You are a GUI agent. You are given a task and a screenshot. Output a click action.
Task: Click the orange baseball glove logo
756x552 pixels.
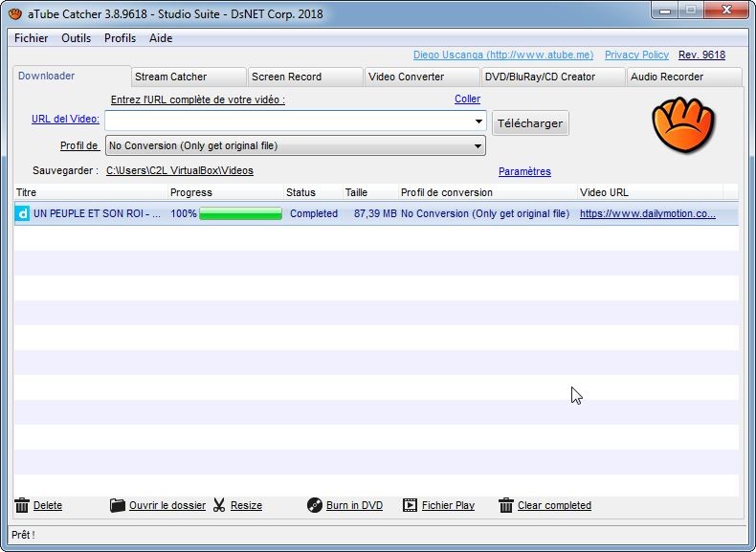tap(683, 125)
